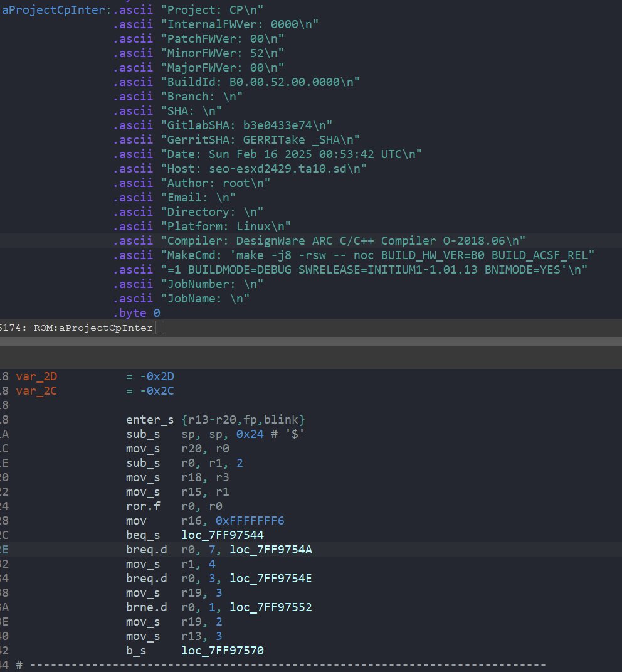Select the {r13-r20,fp,blink} register list
Screen dimensions: 622x672
click(243, 420)
